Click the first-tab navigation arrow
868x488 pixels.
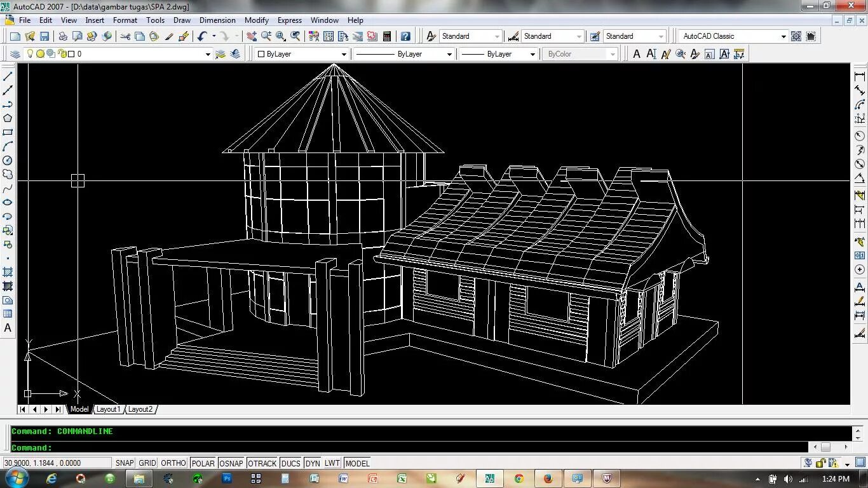point(24,409)
